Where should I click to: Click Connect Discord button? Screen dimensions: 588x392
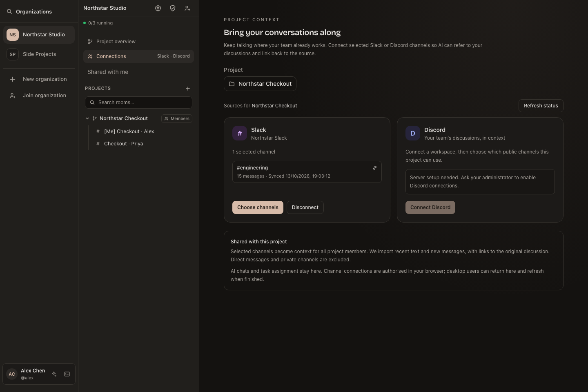click(x=430, y=207)
